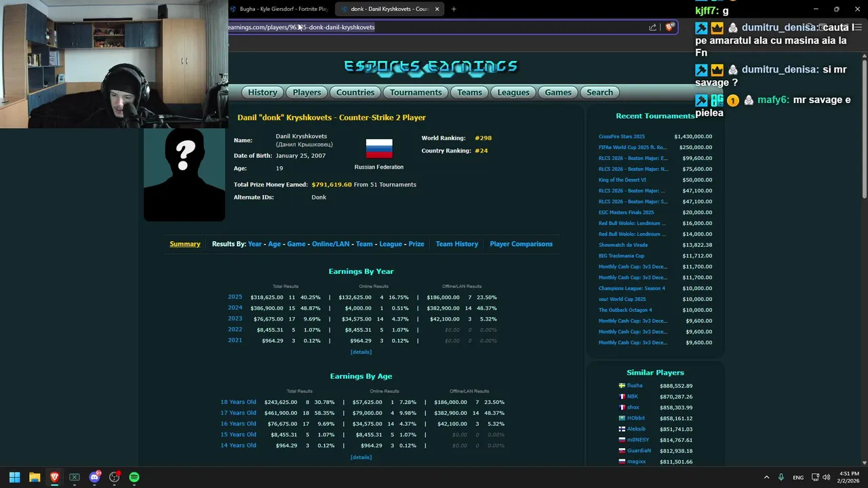This screenshot has height=488, width=868.
Task: Open BIG Trackmania Cup tournament
Action: click(621, 256)
